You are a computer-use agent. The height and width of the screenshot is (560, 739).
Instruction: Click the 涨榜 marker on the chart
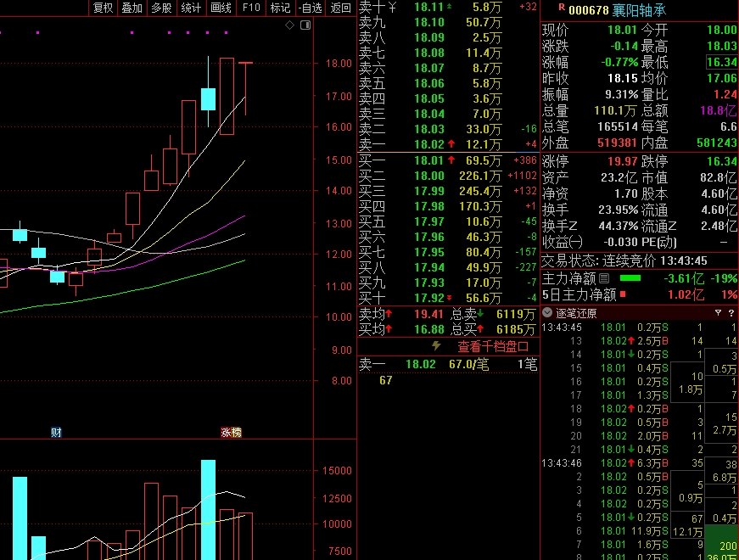231,433
